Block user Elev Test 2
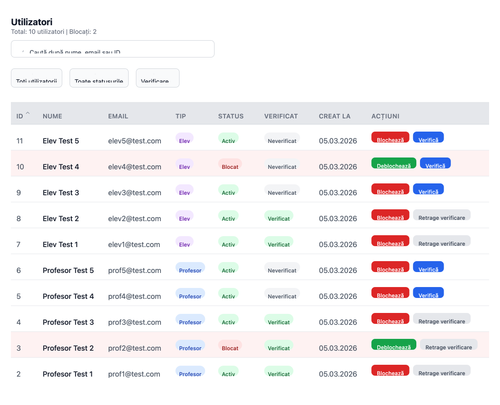The width and height of the screenshot is (500, 405). pyautogui.click(x=390, y=215)
